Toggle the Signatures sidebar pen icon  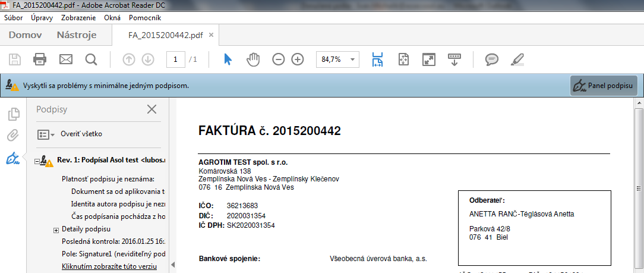click(x=14, y=158)
